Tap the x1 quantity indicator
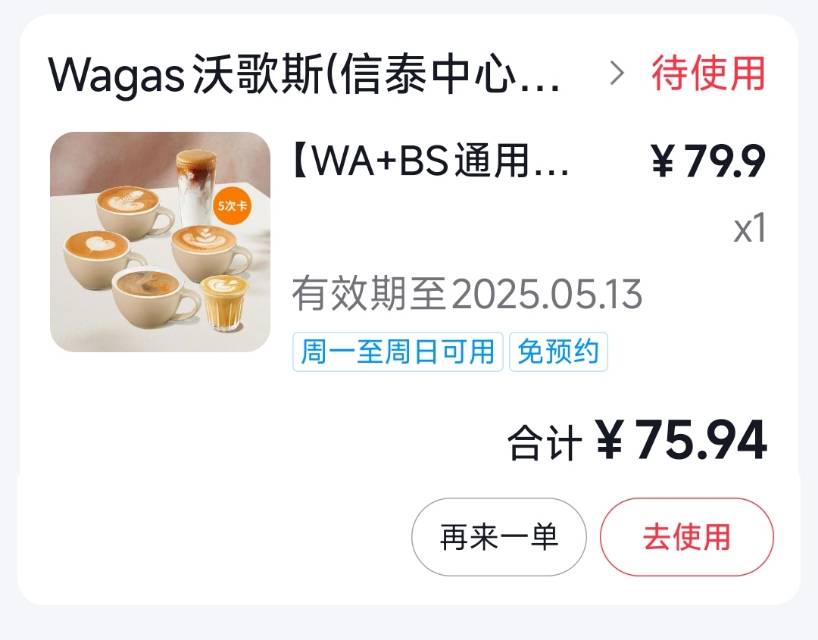The image size is (818, 640). pyautogui.click(x=750, y=228)
